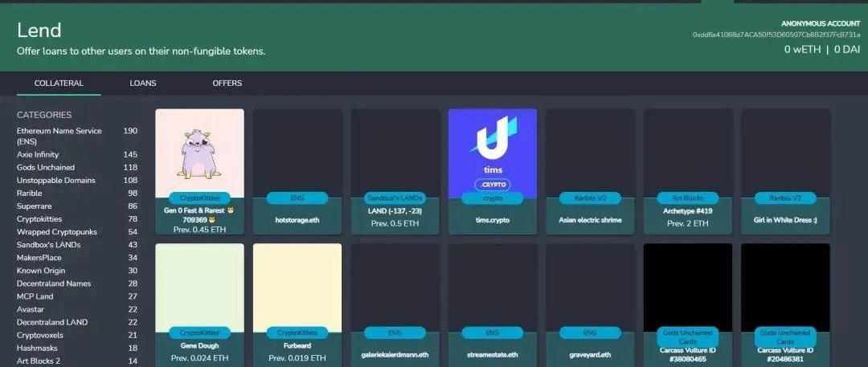Select MCP Land category
The image size is (868, 367).
pyautogui.click(x=77, y=296)
